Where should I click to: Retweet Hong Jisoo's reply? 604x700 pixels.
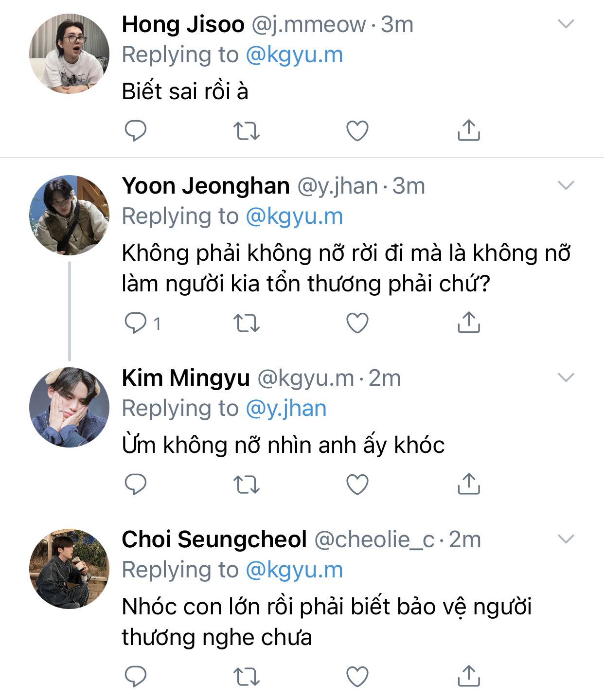click(247, 131)
